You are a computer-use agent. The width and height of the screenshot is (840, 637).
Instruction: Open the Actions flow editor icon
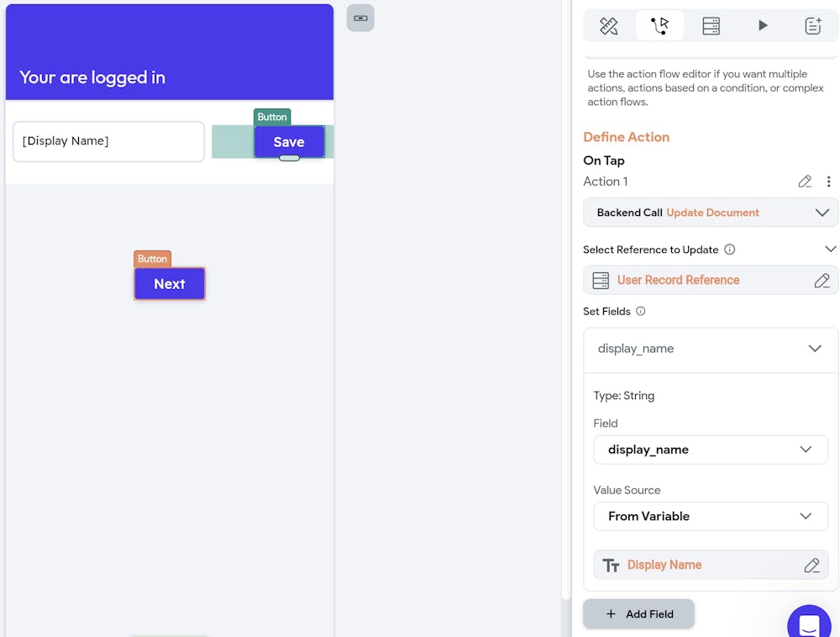[x=659, y=25]
